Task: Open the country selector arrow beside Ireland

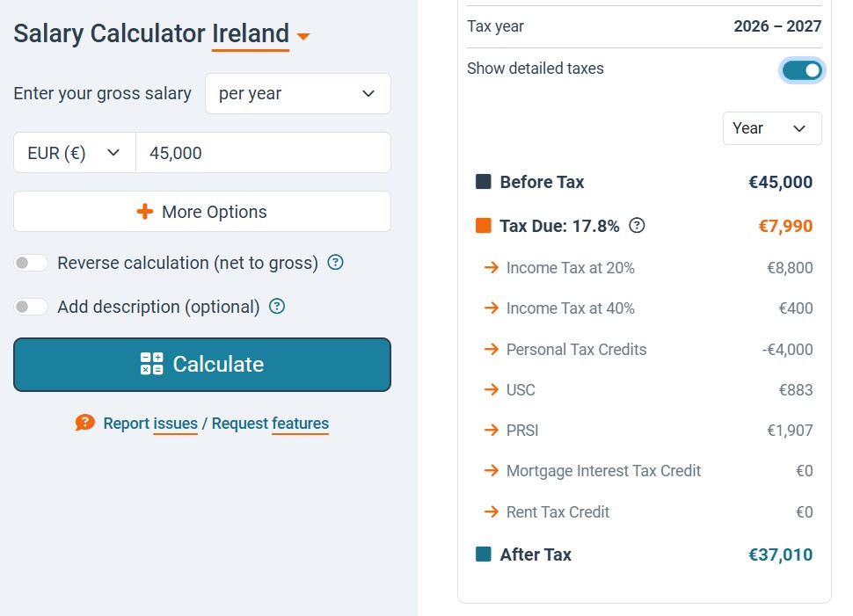Action: 303,37
